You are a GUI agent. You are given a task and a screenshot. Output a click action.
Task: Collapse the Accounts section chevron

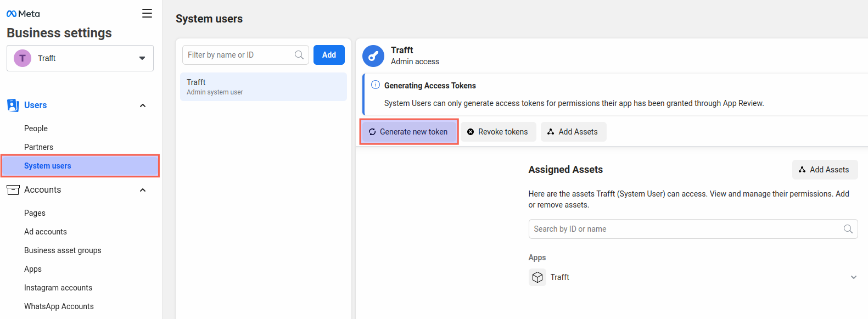coord(143,190)
